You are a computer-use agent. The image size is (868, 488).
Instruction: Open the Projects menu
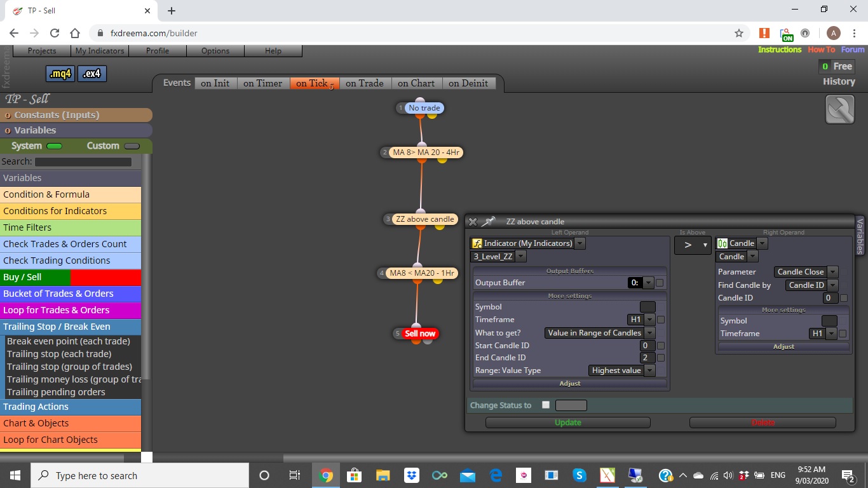click(42, 51)
